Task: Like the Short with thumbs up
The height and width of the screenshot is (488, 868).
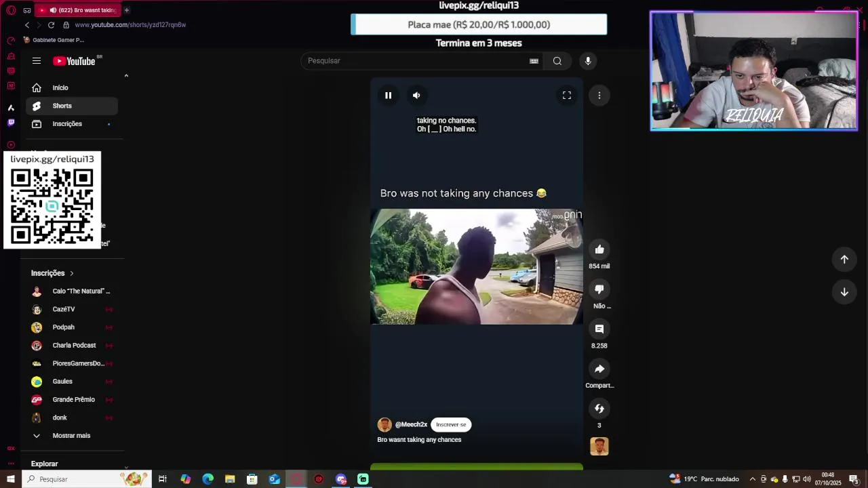Action: (599, 249)
